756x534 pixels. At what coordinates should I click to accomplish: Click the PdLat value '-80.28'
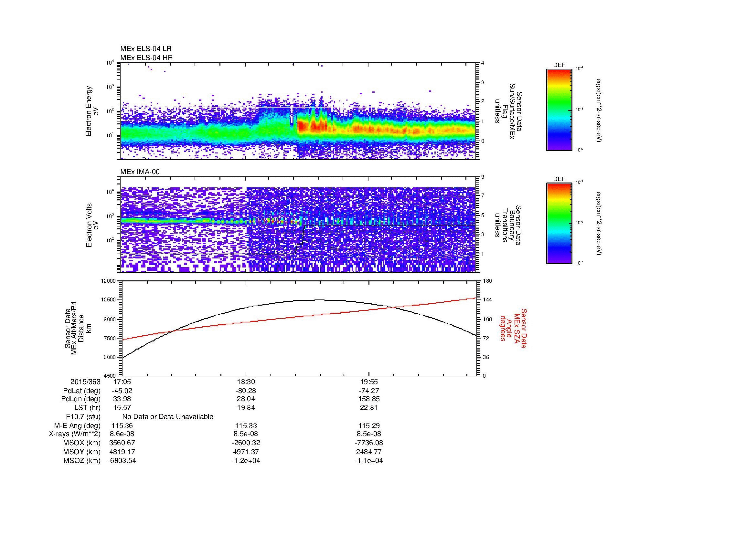click(246, 391)
